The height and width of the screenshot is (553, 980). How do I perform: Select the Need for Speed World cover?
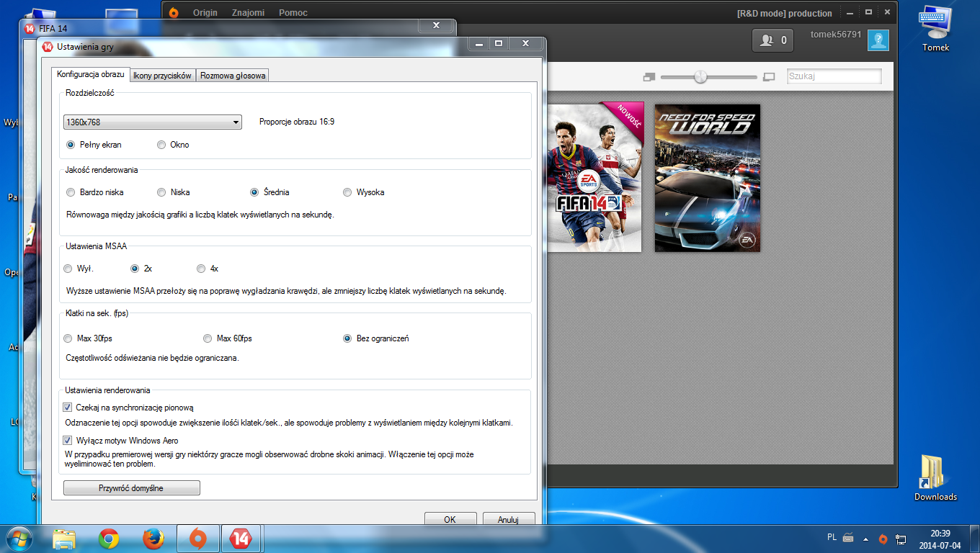click(x=707, y=178)
